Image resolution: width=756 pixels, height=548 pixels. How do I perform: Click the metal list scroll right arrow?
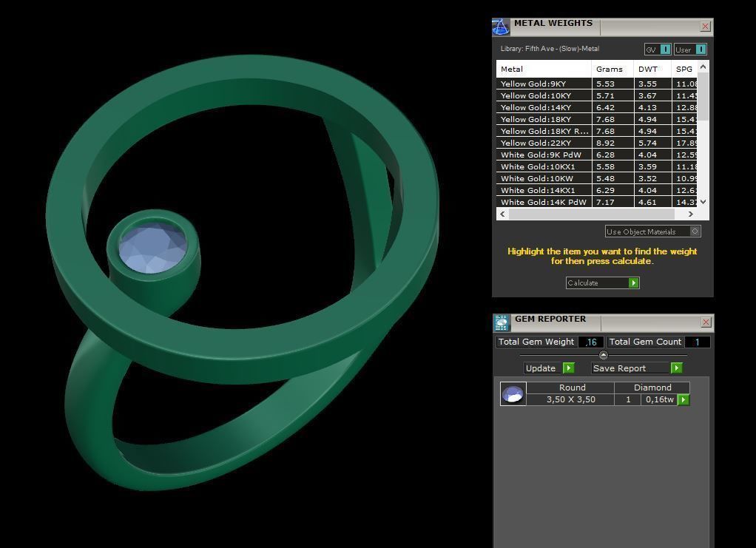coord(690,214)
